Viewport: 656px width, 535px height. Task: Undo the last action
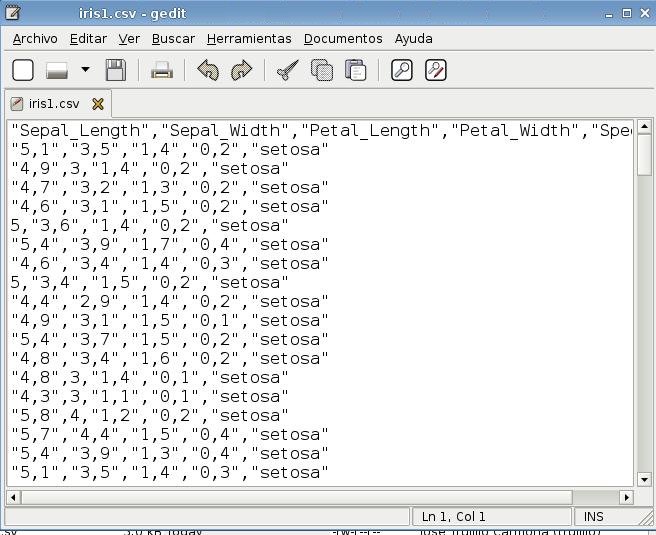click(208, 70)
